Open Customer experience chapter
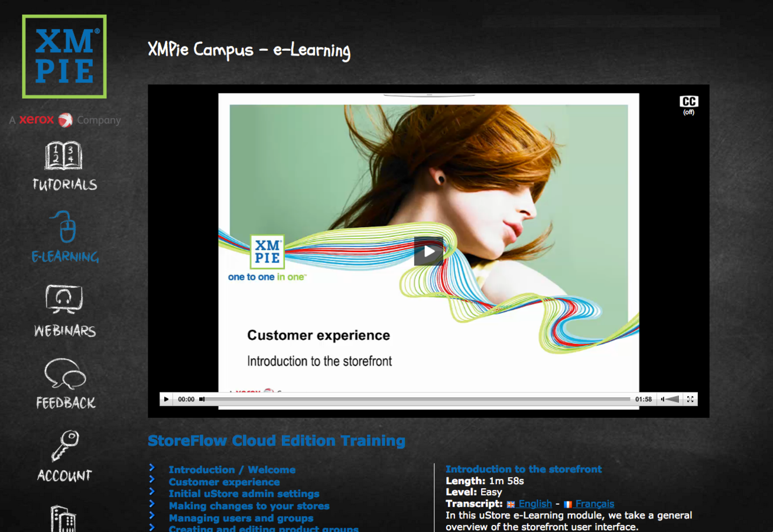The width and height of the screenshot is (773, 532). [224, 482]
